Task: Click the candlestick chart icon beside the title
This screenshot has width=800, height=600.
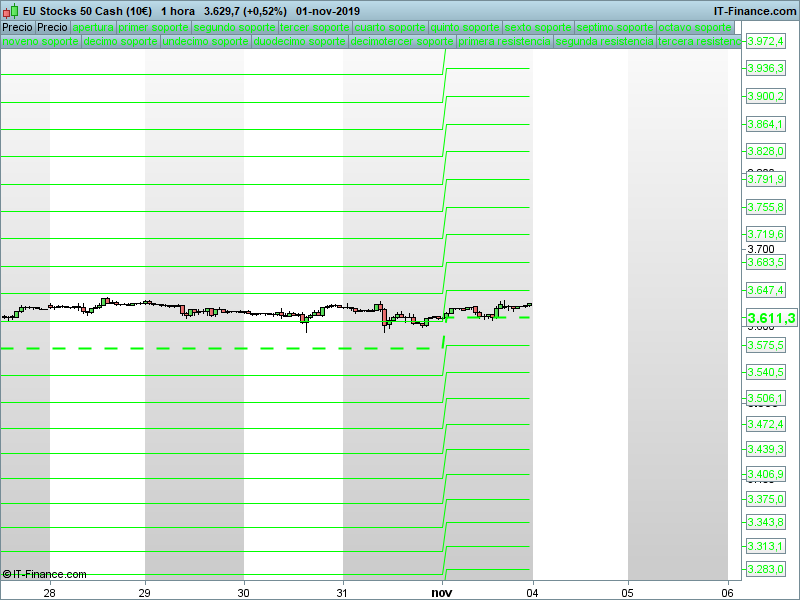Action: [11, 11]
